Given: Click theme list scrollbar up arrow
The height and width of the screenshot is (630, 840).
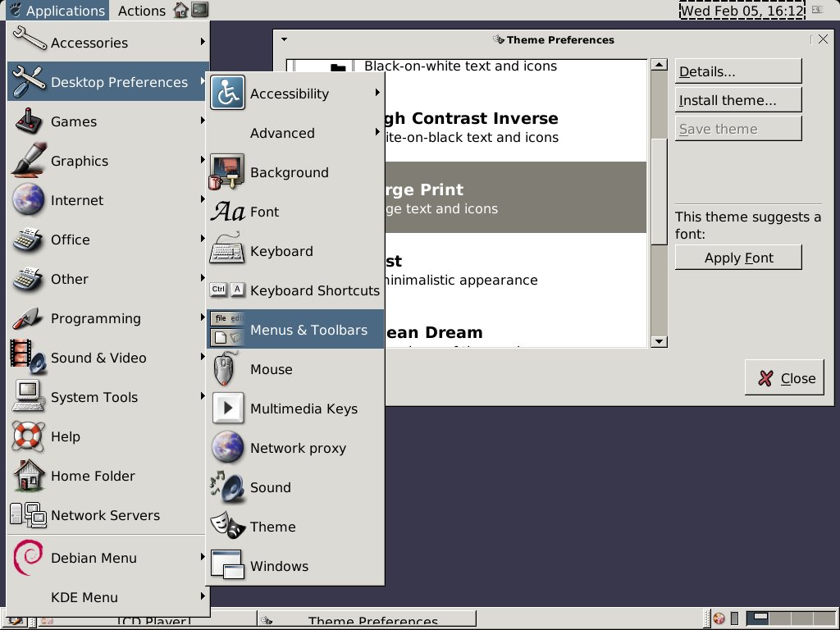Looking at the screenshot, I should tap(659, 65).
